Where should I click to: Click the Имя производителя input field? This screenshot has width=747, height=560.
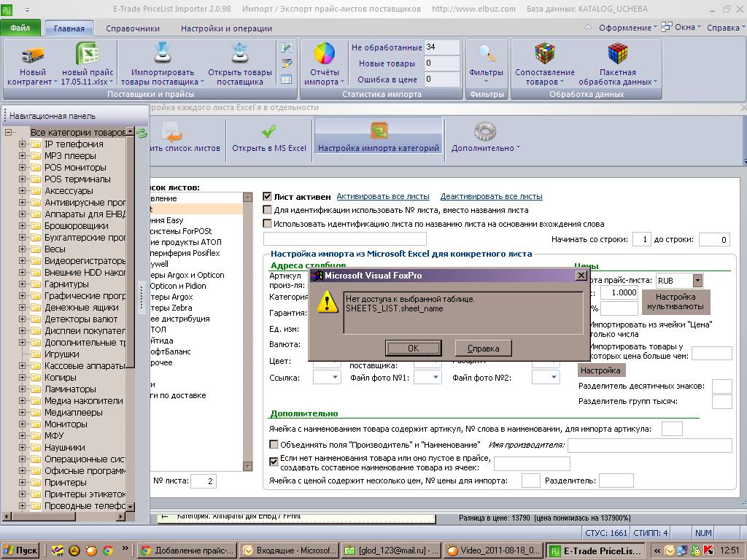pos(650,446)
